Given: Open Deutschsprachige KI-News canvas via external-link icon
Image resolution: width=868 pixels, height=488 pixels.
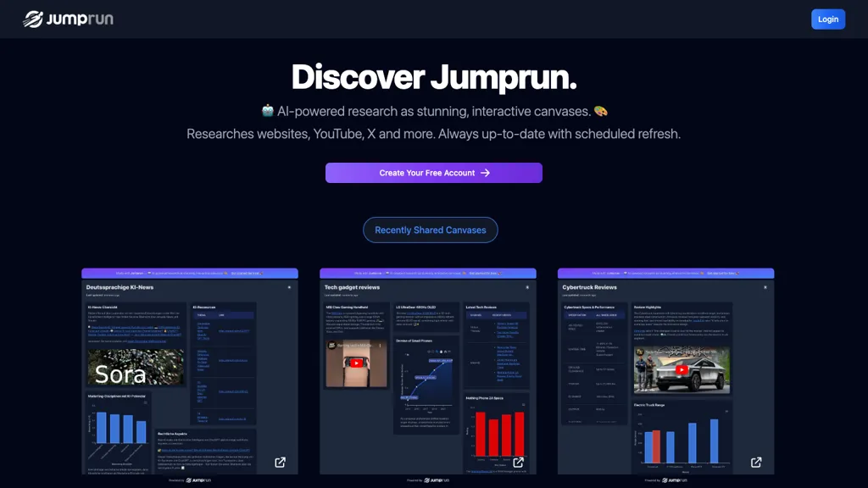Looking at the screenshot, I should pyautogui.click(x=280, y=462).
